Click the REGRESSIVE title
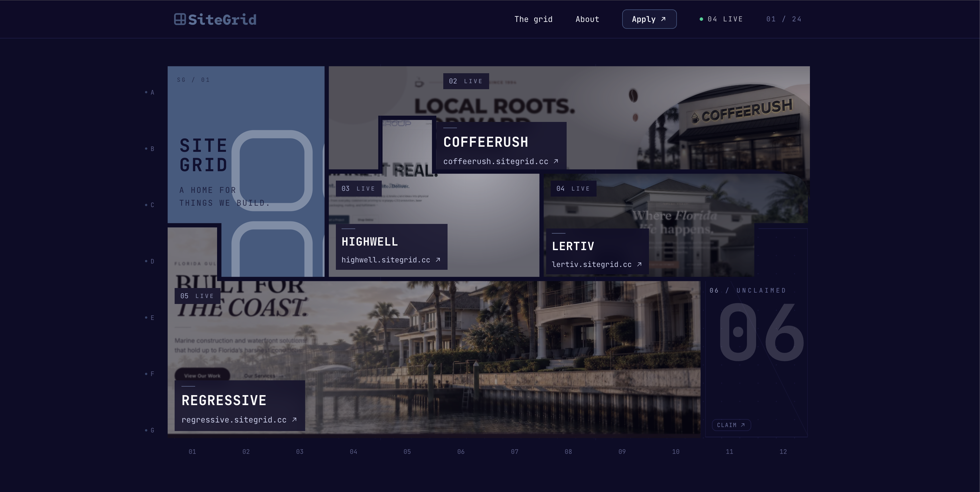Viewport: 980px width, 492px height. pos(224,400)
